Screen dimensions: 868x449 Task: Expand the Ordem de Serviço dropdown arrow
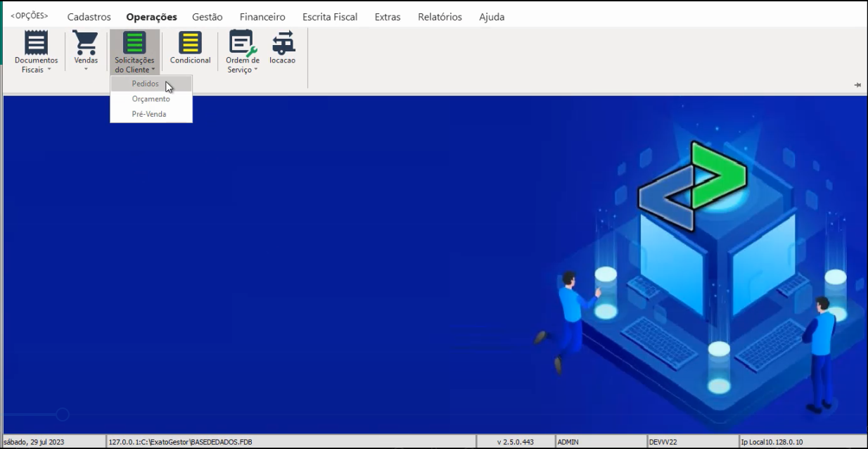tap(256, 70)
